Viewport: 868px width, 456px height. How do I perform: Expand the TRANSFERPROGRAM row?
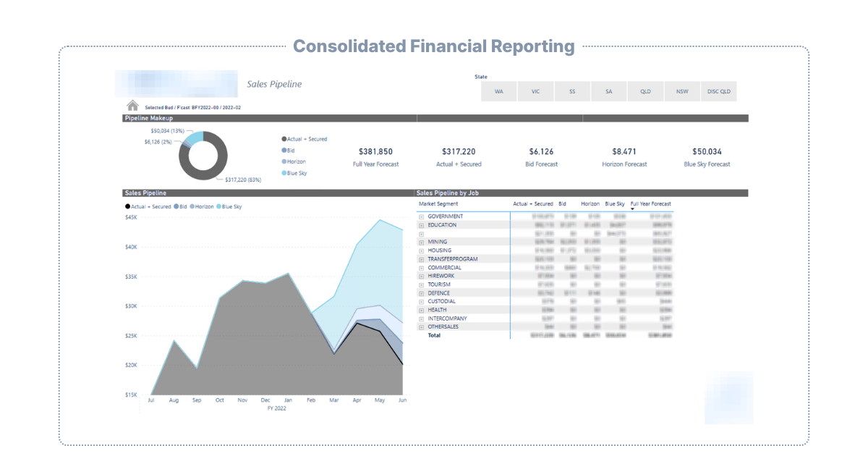pyautogui.click(x=421, y=259)
